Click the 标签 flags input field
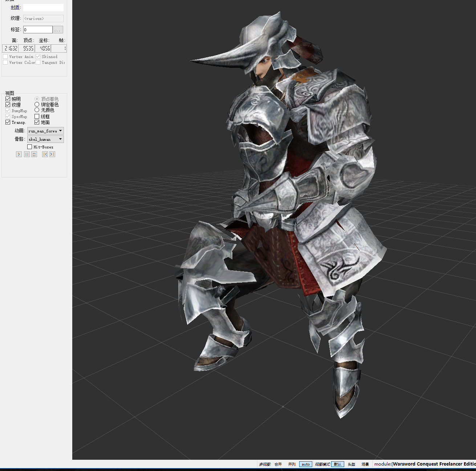 point(38,30)
